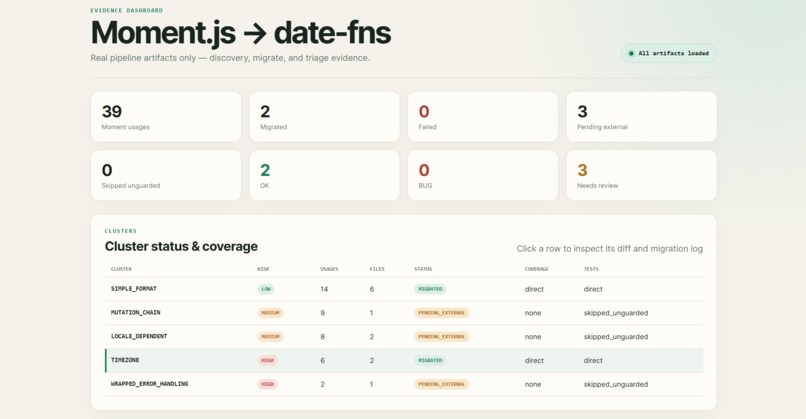This screenshot has height=419, width=806.
Task: Click the USAGES column header
Action: (329, 269)
